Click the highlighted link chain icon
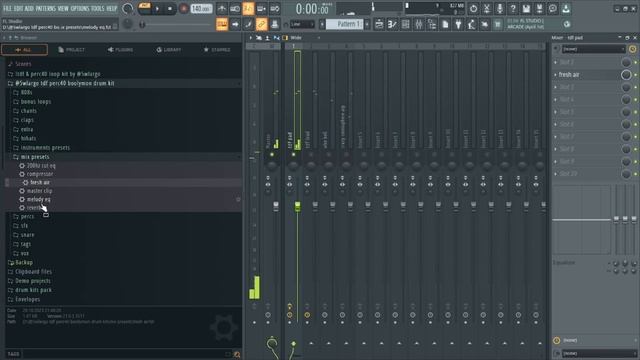 [261, 24]
